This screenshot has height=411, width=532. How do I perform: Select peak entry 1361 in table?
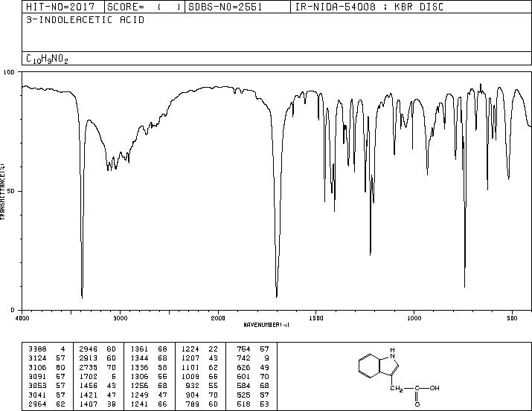[149, 349]
